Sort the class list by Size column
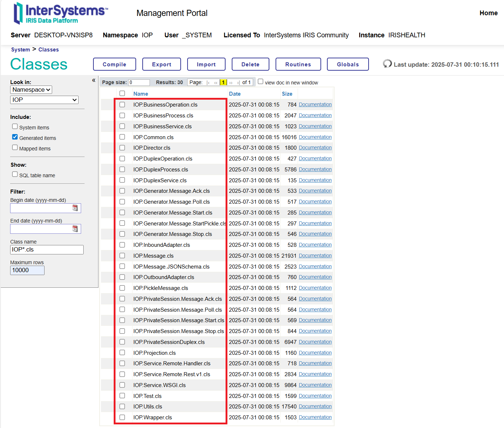The image size is (504, 428). click(287, 94)
